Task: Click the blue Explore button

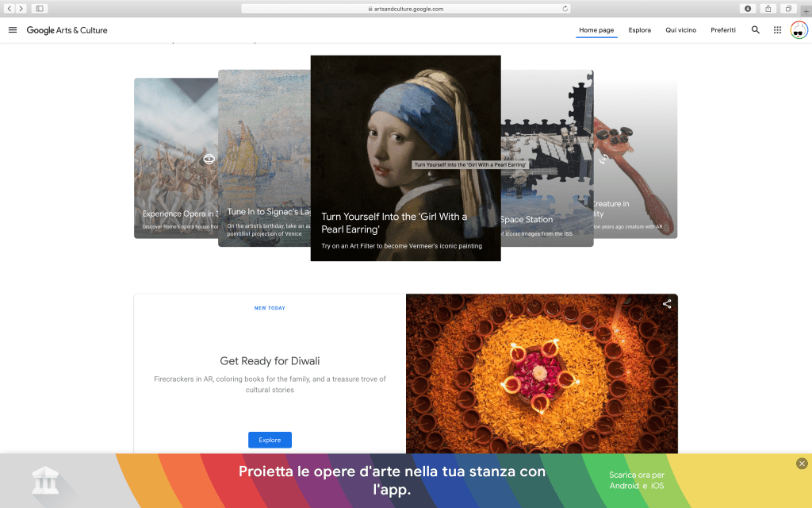Action: click(x=270, y=440)
